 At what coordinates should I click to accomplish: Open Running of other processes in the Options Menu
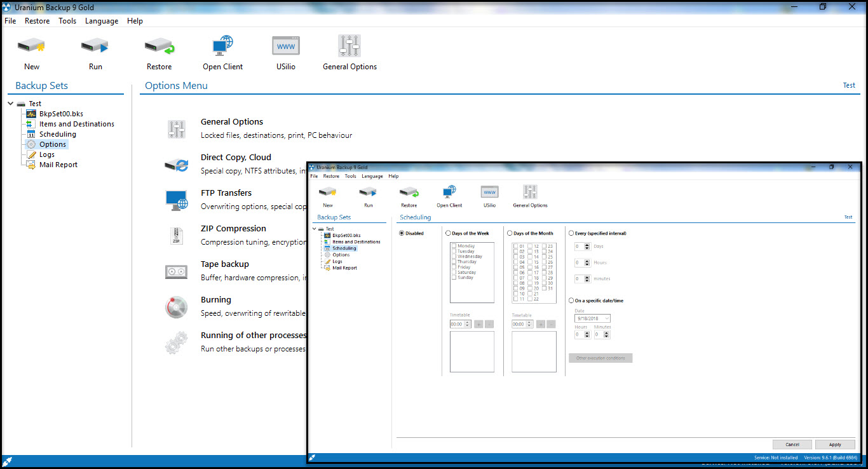254,336
